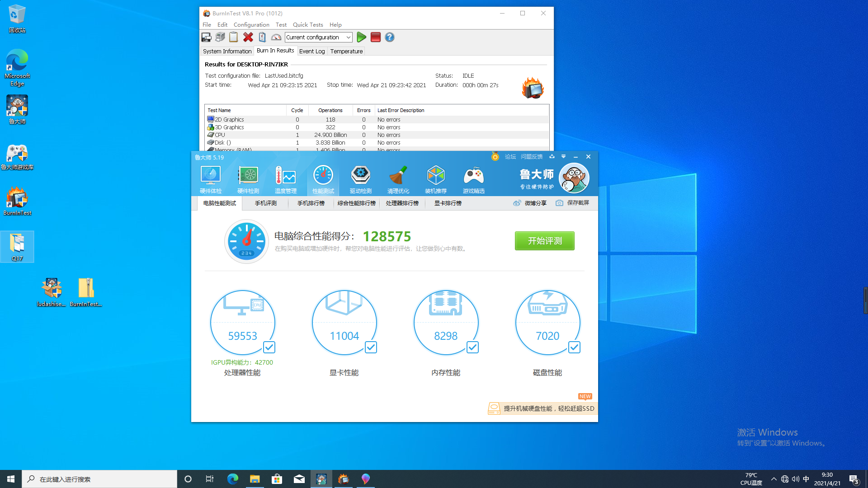Toggle the checkbox next to 磁盘性能 score
This screenshot has width=868, height=488.
point(574,347)
